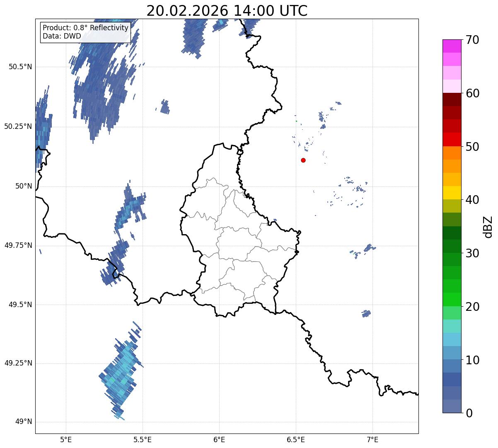This screenshot has height=448, width=498.
Task: Click the plot title '20.02.2026 14:00 UTC'
Action: (x=227, y=11)
